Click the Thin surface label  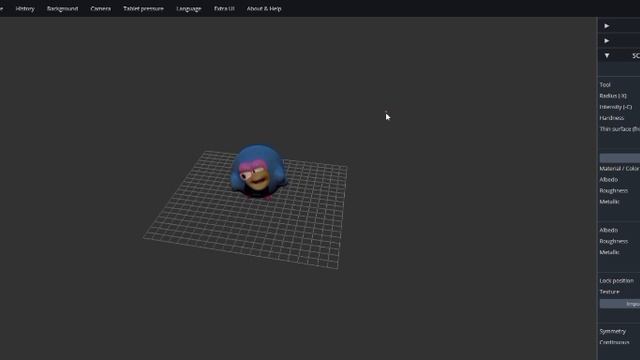[x=619, y=129]
